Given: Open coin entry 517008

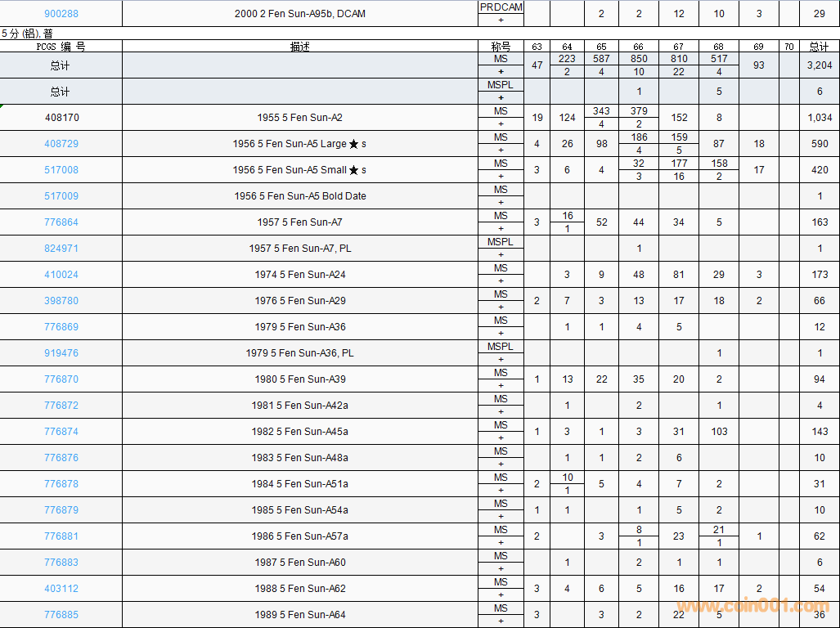Looking at the screenshot, I should (61, 170).
